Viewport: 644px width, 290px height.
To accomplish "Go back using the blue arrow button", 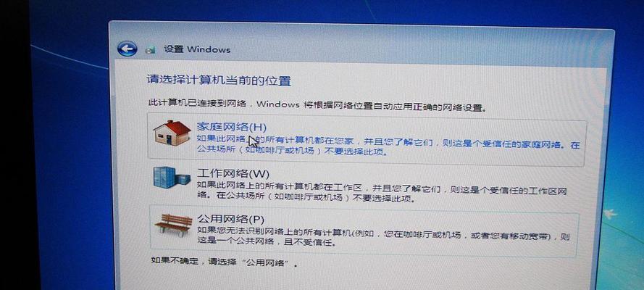I will (x=127, y=49).
